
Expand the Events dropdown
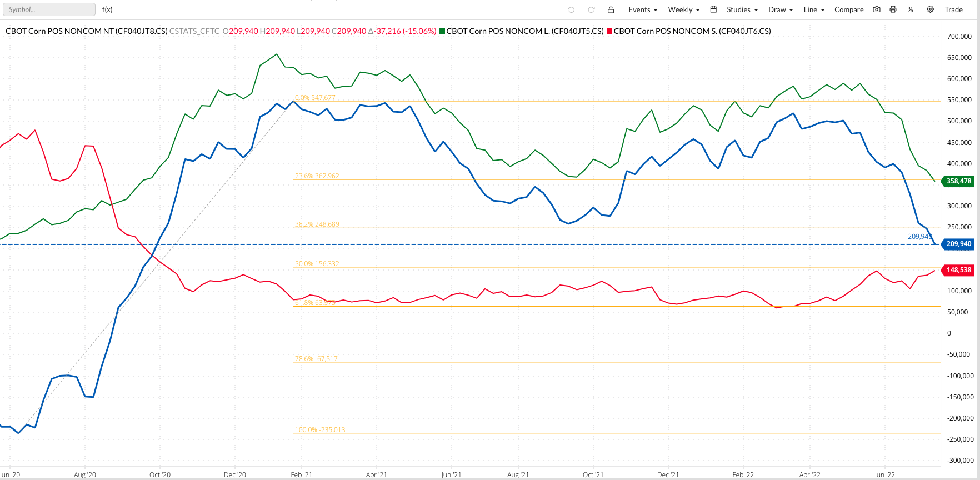click(x=643, y=9)
